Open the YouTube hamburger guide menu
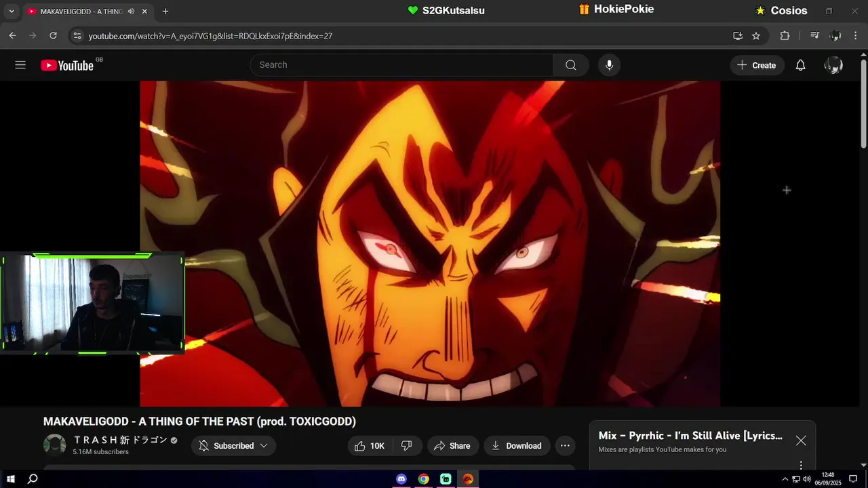This screenshot has width=868, height=488. [x=20, y=65]
